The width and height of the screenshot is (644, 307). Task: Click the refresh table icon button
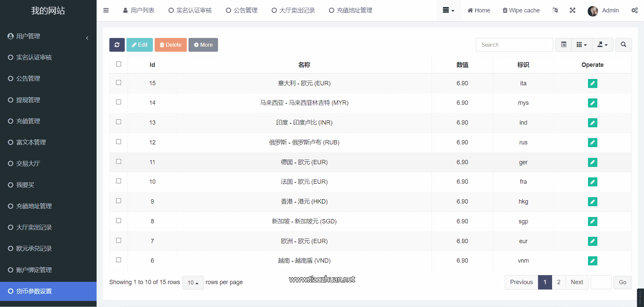click(117, 45)
